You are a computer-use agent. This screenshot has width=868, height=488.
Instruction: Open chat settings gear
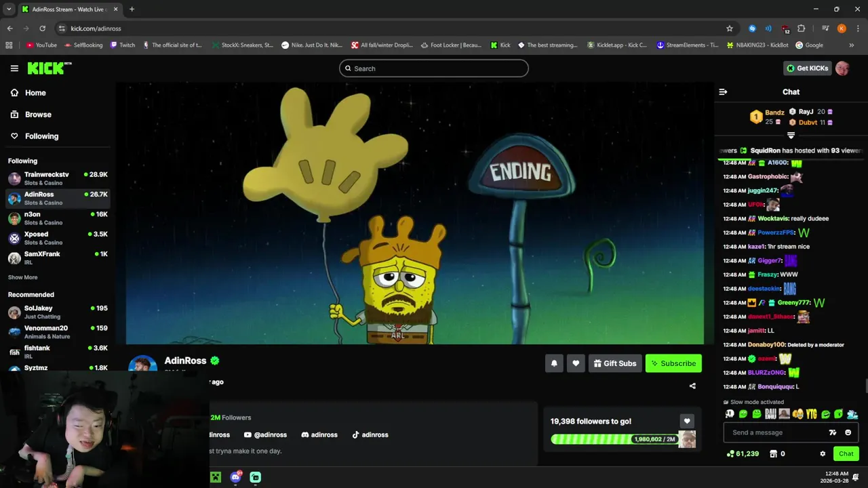point(823,454)
